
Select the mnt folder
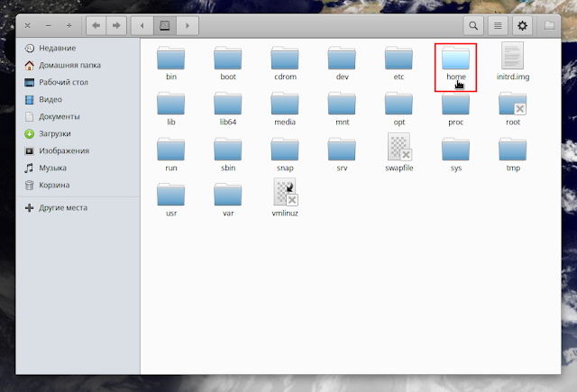(342, 109)
